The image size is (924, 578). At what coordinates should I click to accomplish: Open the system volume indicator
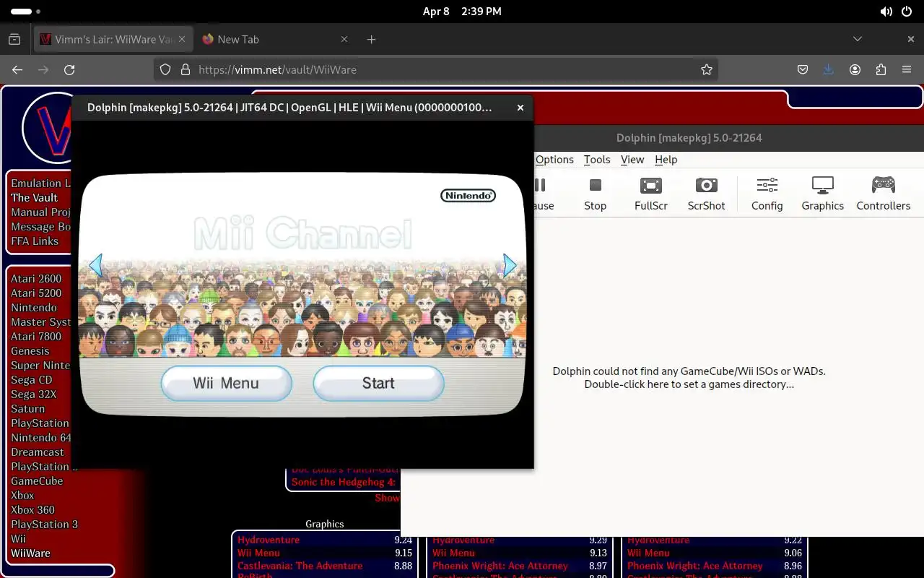point(886,12)
